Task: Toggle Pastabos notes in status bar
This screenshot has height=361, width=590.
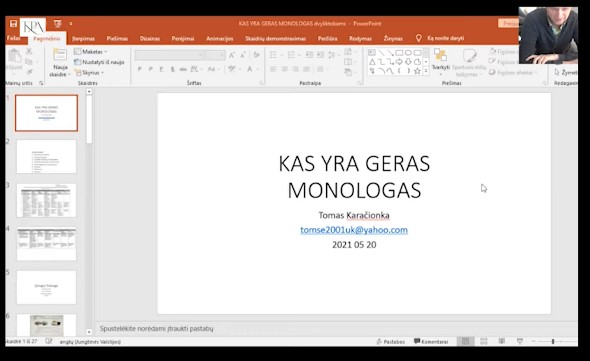Action: pyautogui.click(x=391, y=341)
